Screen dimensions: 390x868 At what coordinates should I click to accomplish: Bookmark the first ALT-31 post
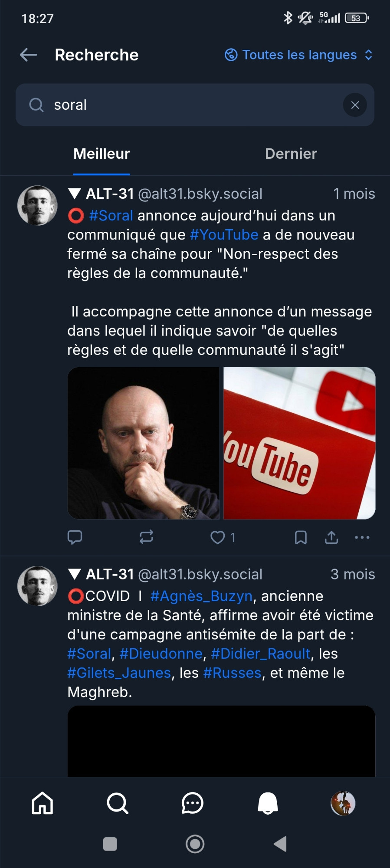coord(301,537)
